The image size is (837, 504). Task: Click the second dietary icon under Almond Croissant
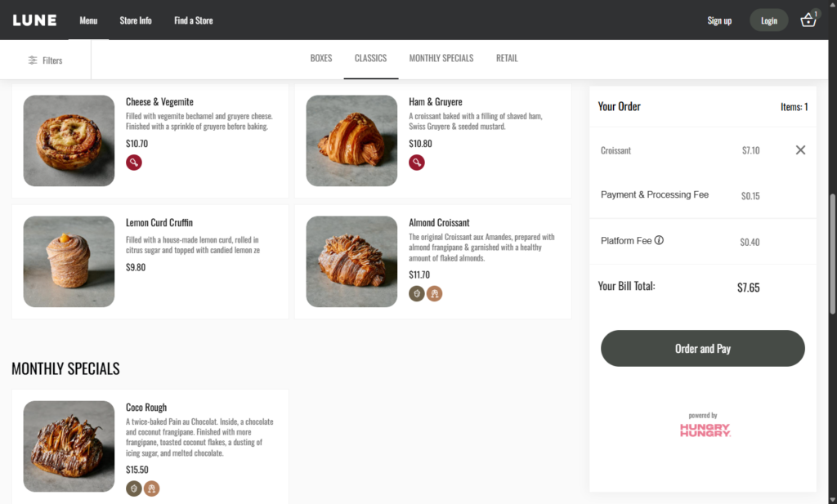tap(434, 293)
